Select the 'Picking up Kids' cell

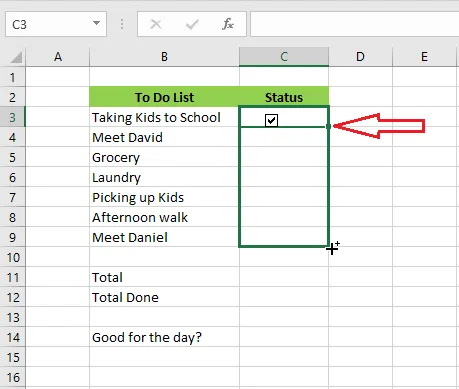click(x=164, y=197)
